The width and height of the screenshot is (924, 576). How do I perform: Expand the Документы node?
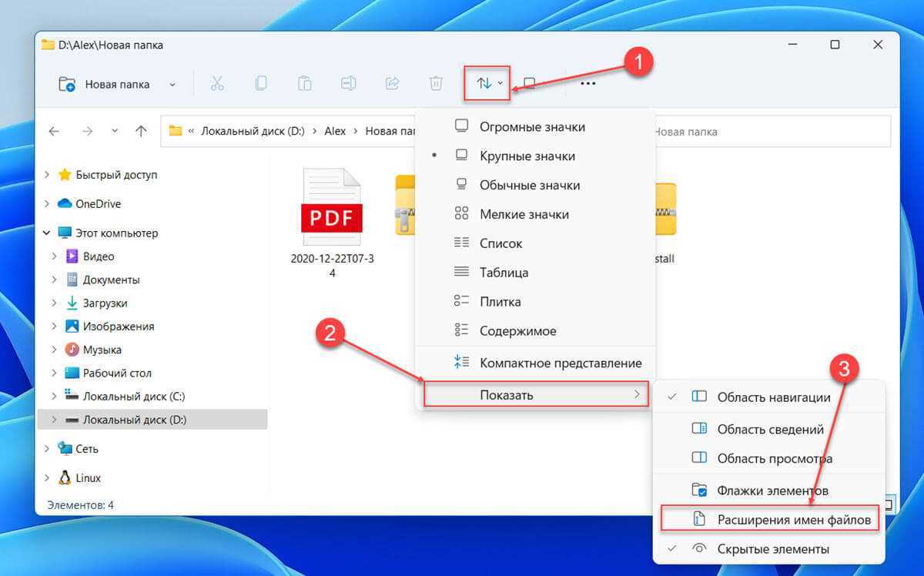tap(54, 280)
